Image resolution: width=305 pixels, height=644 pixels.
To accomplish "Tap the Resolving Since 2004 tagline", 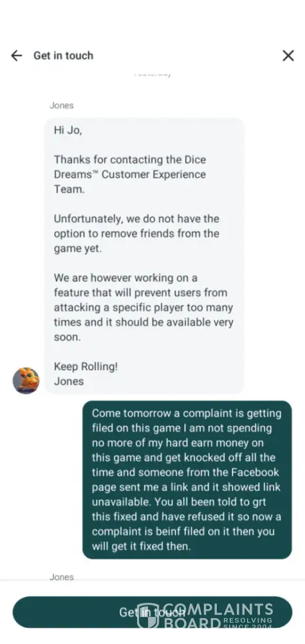I will [248, 623].
